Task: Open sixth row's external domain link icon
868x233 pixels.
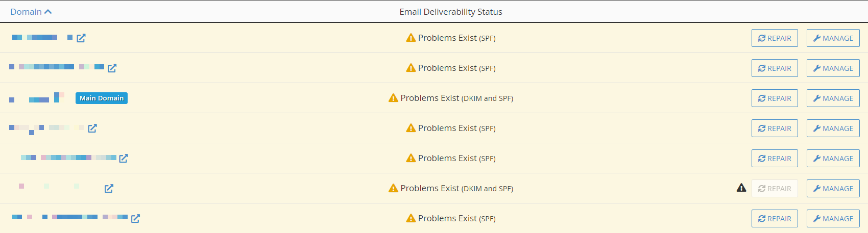Action: (x=109, y=188)
